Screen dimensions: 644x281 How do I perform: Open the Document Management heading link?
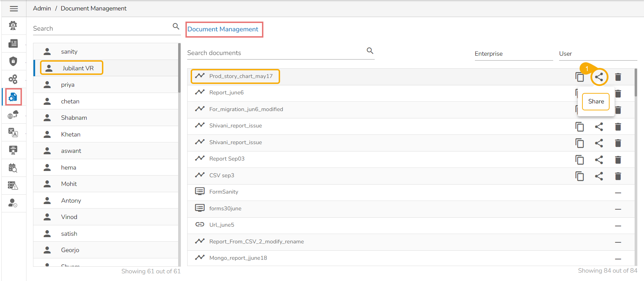click(x=223, y=29)
